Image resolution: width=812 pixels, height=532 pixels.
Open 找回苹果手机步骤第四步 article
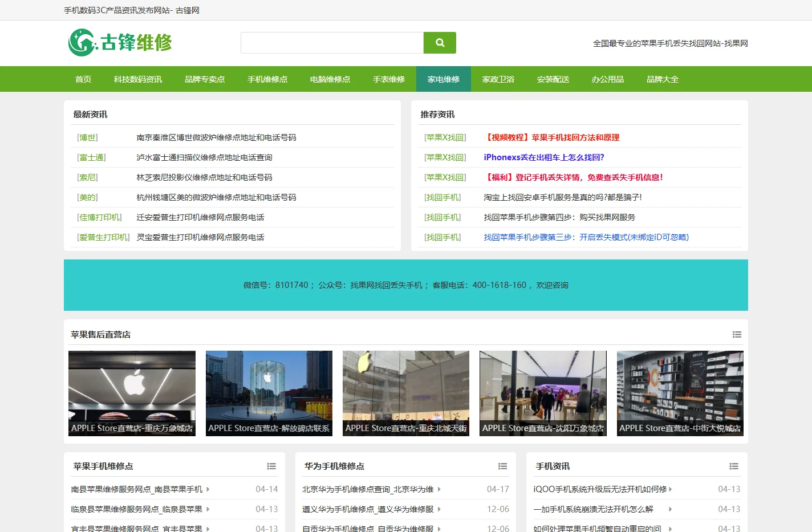(x=560, y=217)
